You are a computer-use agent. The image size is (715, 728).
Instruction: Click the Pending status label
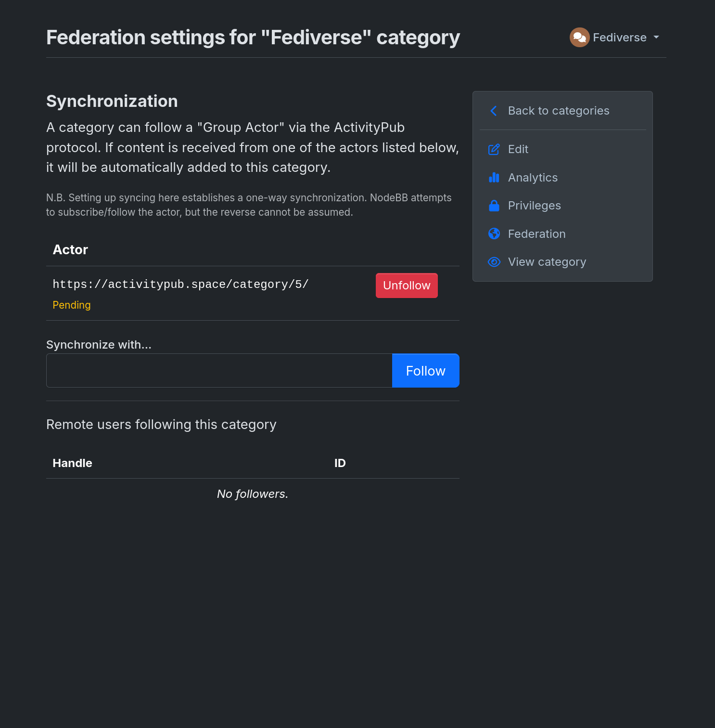coord(72,305)
